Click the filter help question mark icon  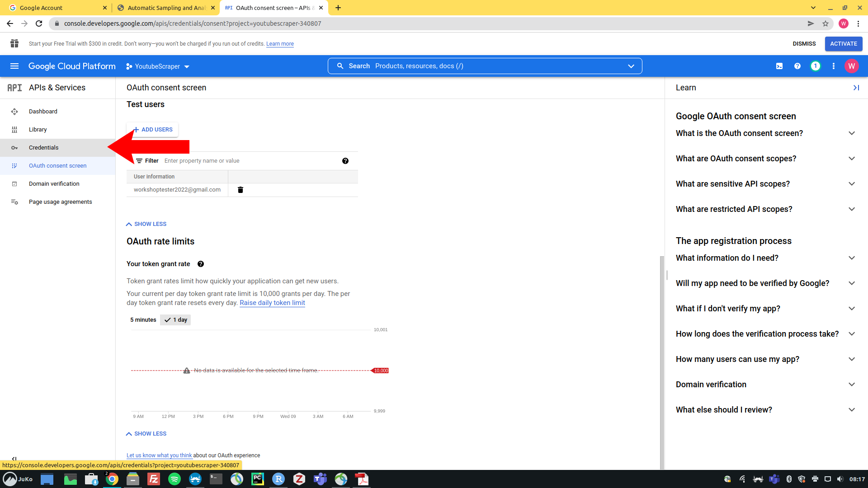point(345,161)
